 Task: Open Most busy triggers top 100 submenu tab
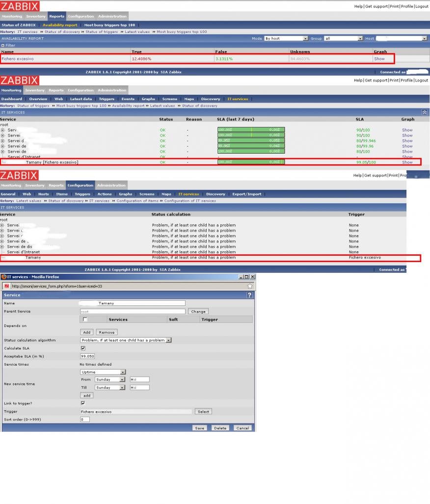(x=109, y=25)
